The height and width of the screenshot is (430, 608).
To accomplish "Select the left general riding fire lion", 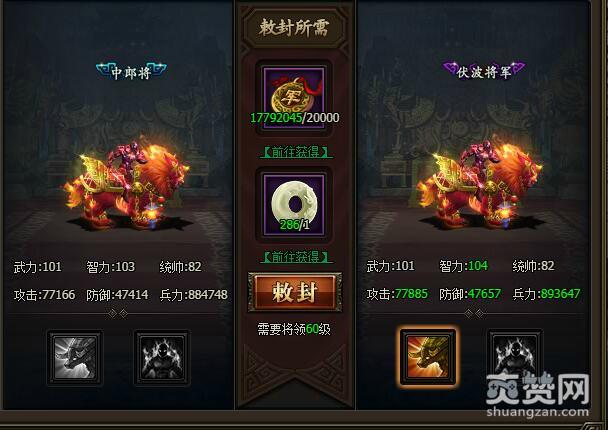I will [128, 184].
